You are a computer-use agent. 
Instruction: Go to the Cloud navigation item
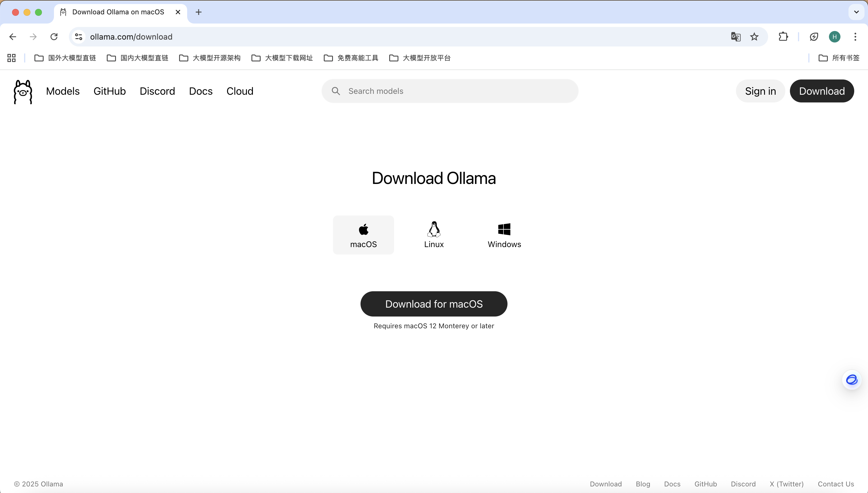240,91
